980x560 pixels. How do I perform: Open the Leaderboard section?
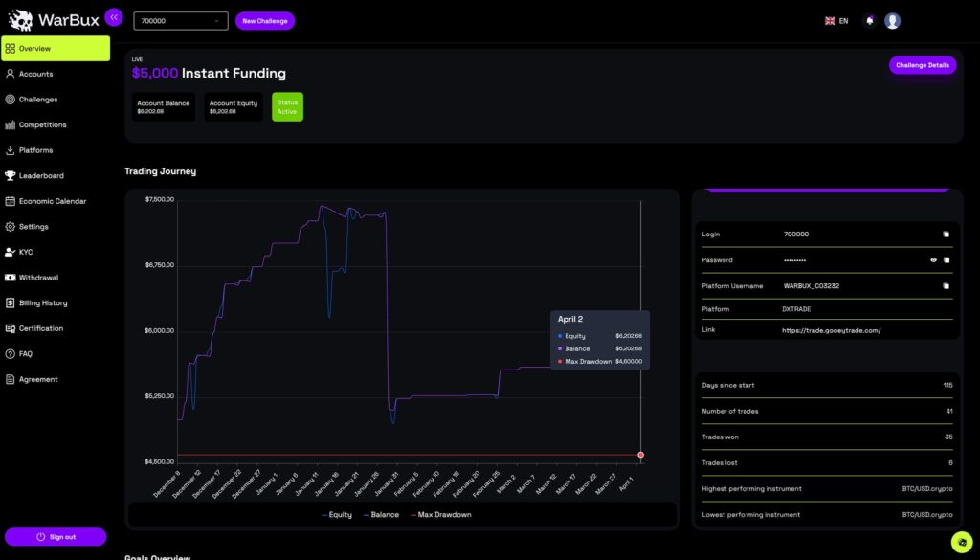point(39,175)
